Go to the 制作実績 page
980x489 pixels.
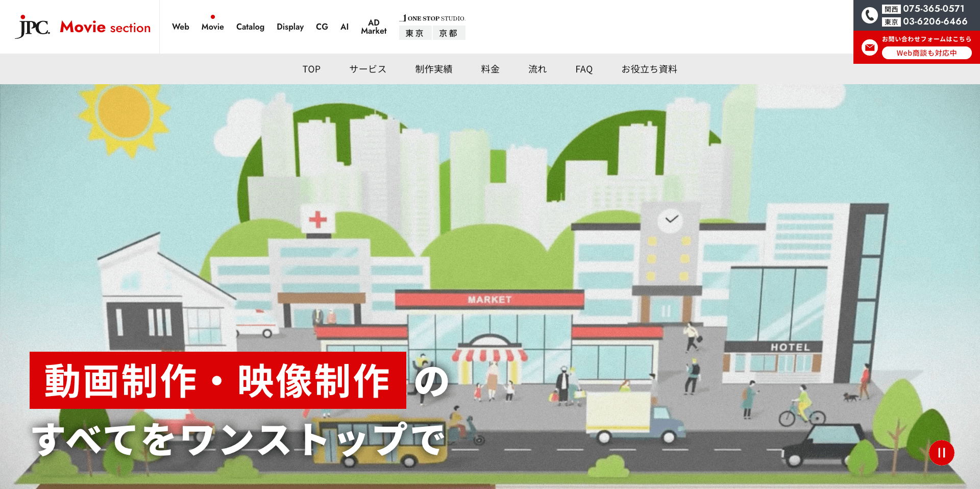[433, 69]
